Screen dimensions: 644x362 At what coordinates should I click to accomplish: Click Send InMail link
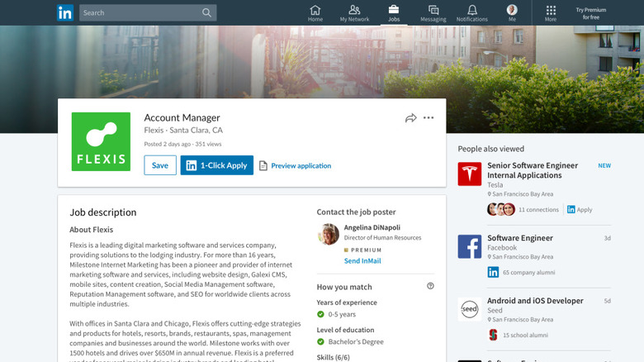(362, 261)
